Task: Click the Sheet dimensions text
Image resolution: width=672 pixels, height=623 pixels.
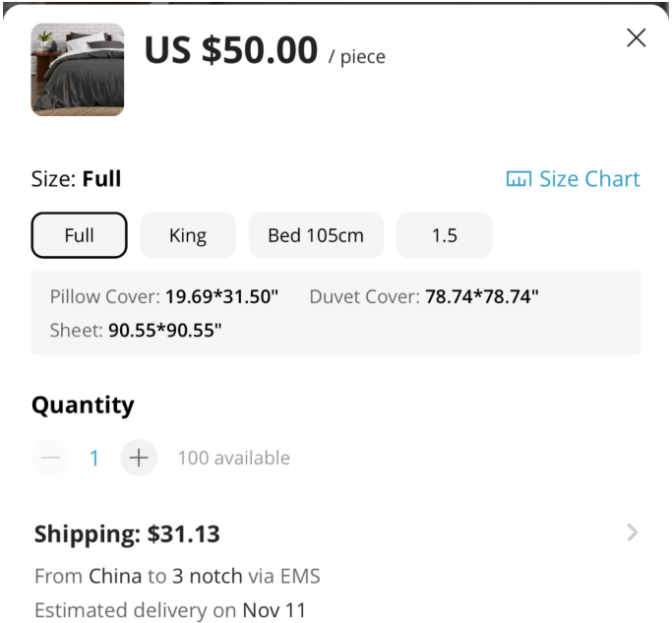Action: coord(136,331)
